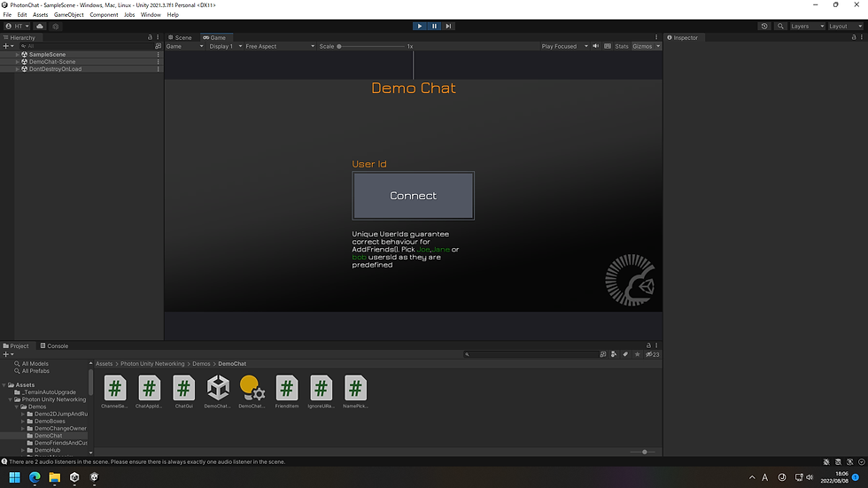
Task: Click the Play button in the toolbar
Action: [420, 26]
